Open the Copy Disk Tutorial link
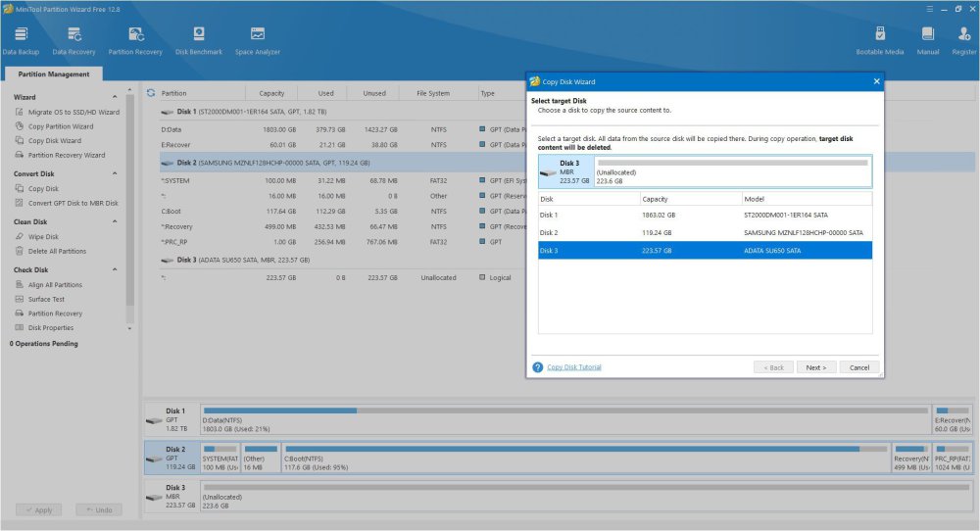 tap(573, 367)
